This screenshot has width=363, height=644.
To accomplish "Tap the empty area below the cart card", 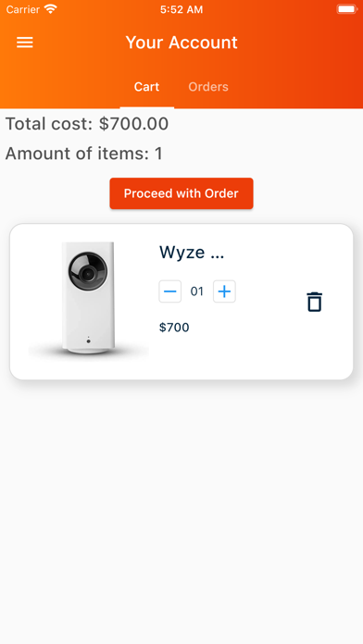I will coord(181,509).
